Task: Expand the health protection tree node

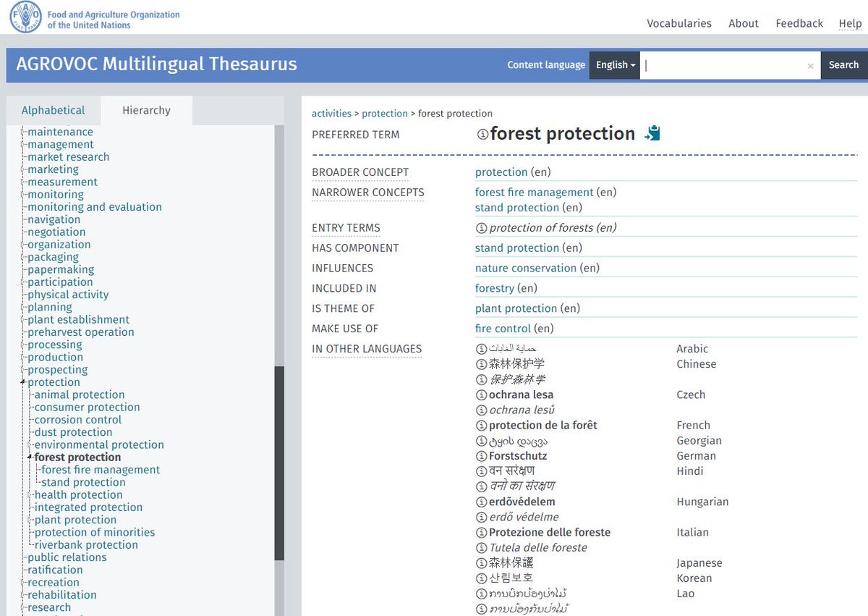Action: 30,495
